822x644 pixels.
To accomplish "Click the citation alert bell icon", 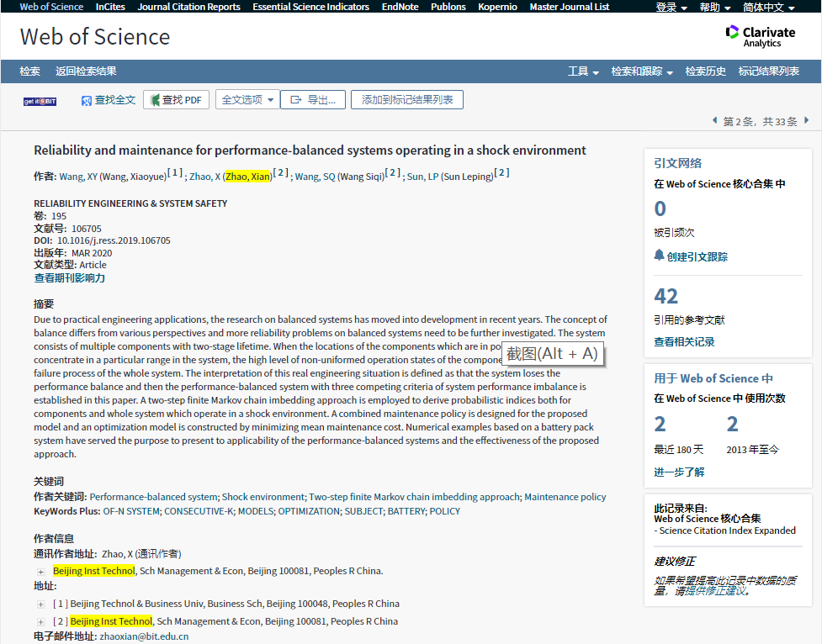I will point(659,256).
